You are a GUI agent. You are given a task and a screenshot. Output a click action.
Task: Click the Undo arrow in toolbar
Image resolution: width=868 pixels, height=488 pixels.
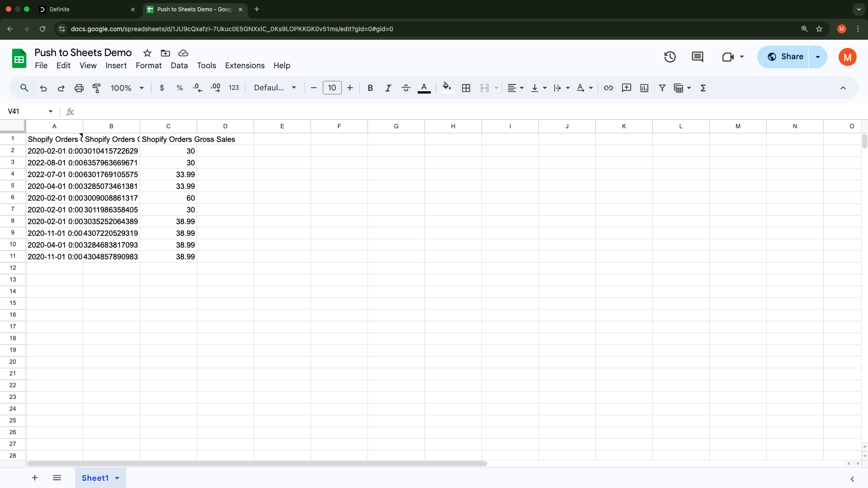[x=43, y=88]
